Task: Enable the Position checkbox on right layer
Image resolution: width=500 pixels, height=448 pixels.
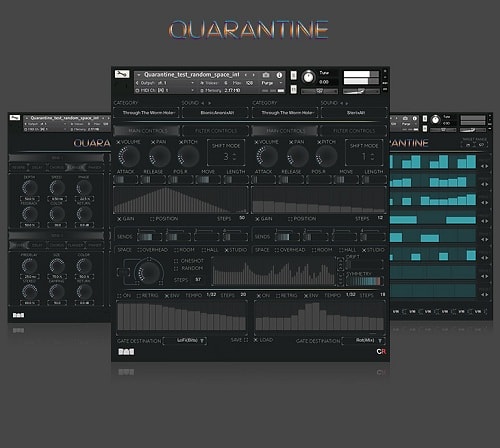Action: [x=290, y=219]
